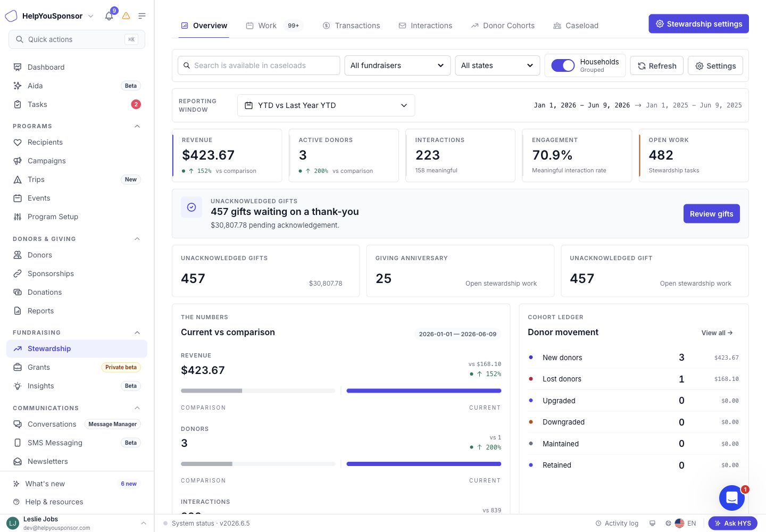Expand the reporting window YTD selector
This screenshot has height=532, width=766.
point(326,105)
